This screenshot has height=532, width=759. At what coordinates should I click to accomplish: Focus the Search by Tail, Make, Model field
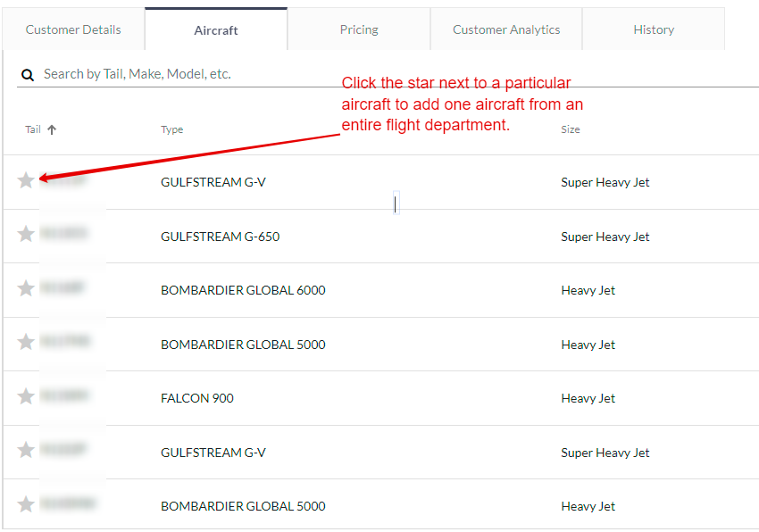pos(388,74)
